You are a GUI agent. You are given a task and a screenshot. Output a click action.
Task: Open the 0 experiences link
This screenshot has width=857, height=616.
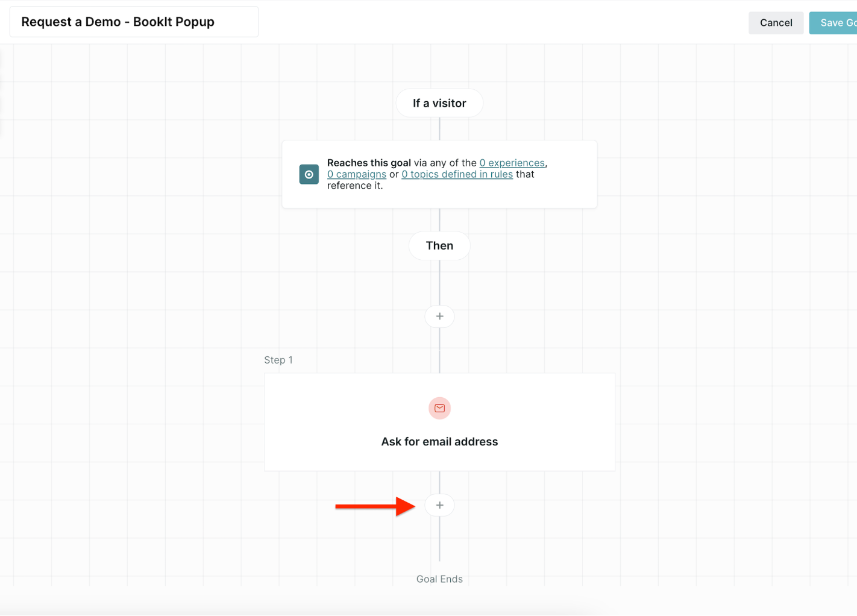pos(512,163)
